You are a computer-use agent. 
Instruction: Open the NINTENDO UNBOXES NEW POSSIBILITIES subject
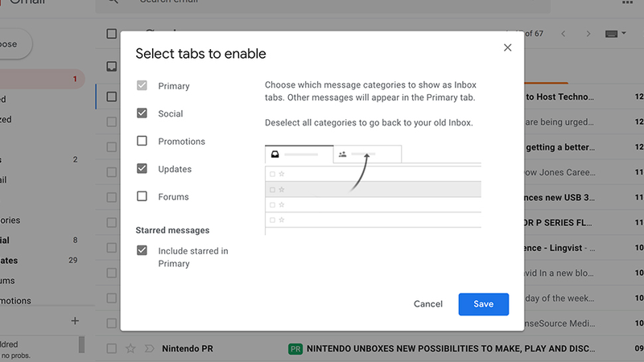tap(451, 348)
